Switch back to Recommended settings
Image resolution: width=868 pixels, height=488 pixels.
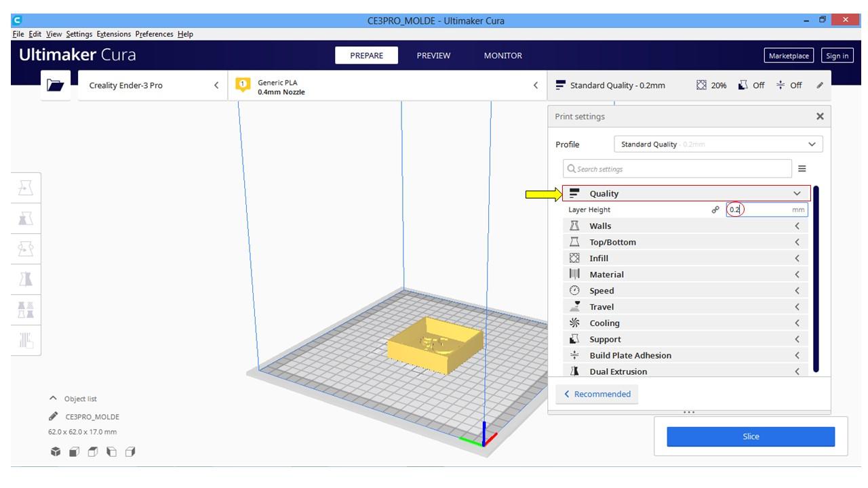click(x=597, y=394)
